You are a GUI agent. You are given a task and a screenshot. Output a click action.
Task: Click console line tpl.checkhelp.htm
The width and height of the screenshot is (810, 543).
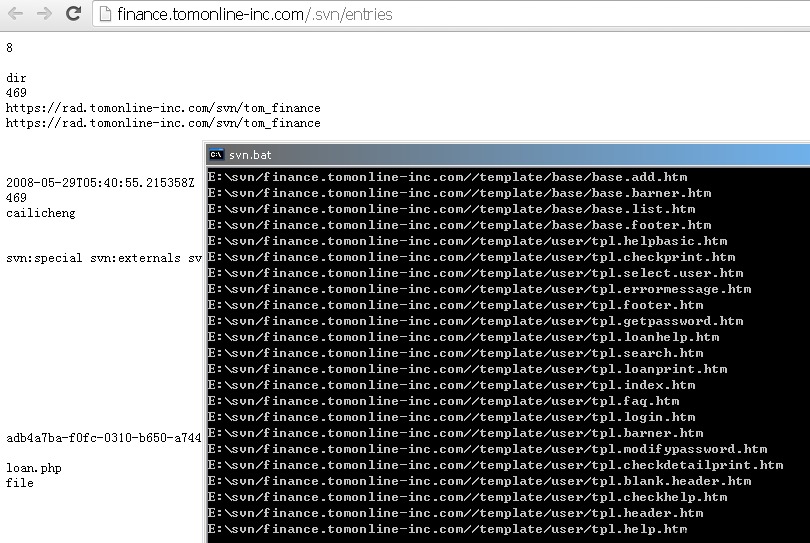(468, 498)
